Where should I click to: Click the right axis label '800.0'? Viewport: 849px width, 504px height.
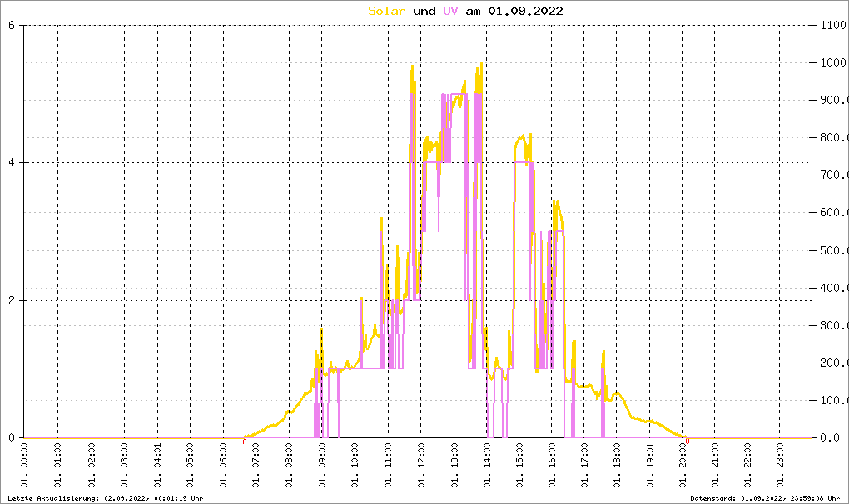[834, 137]
